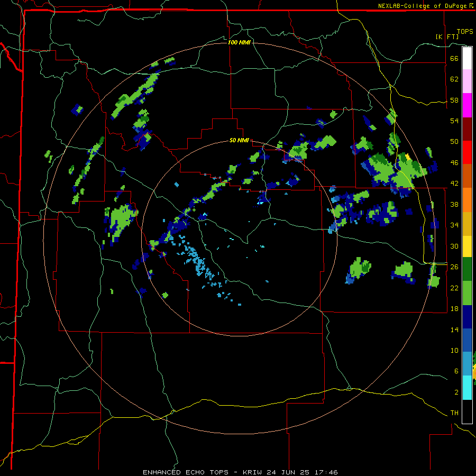Click the 42 value on the legend
Screen dimensions: 476x476
pos(454,184)
